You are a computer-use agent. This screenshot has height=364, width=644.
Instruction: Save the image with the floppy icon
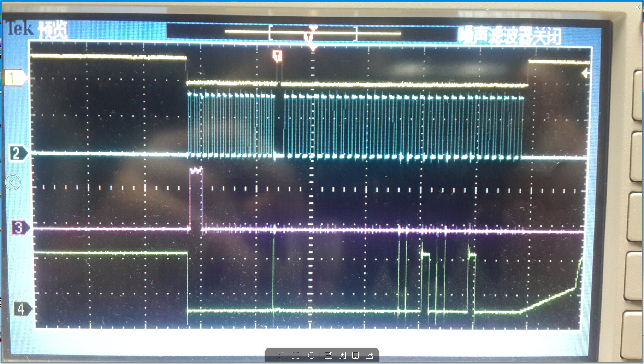pyautogui.click(x=328, y=355)
